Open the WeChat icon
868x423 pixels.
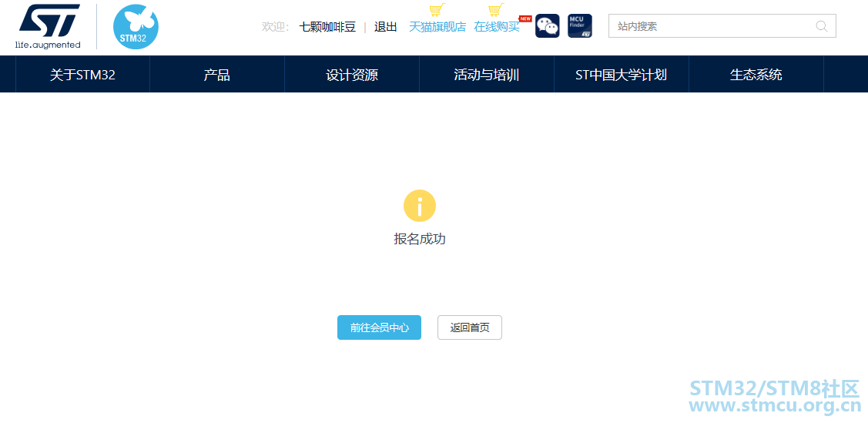click(x=547, y=26)
